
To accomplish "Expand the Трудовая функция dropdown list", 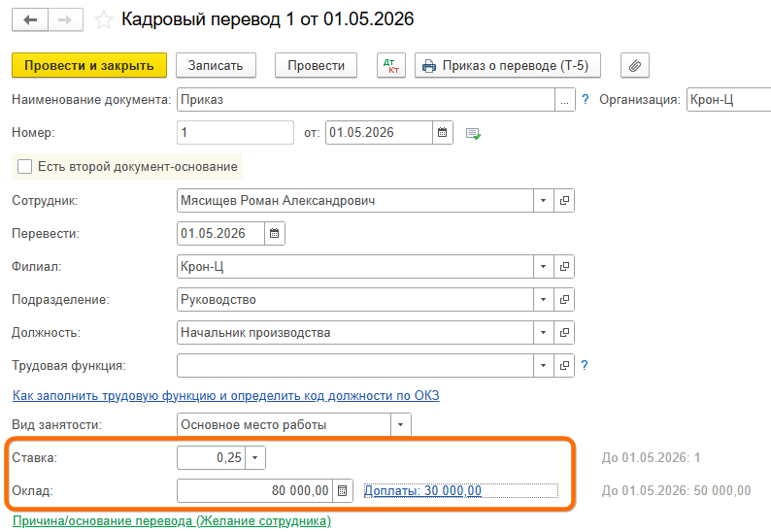I will pos(544,365).
